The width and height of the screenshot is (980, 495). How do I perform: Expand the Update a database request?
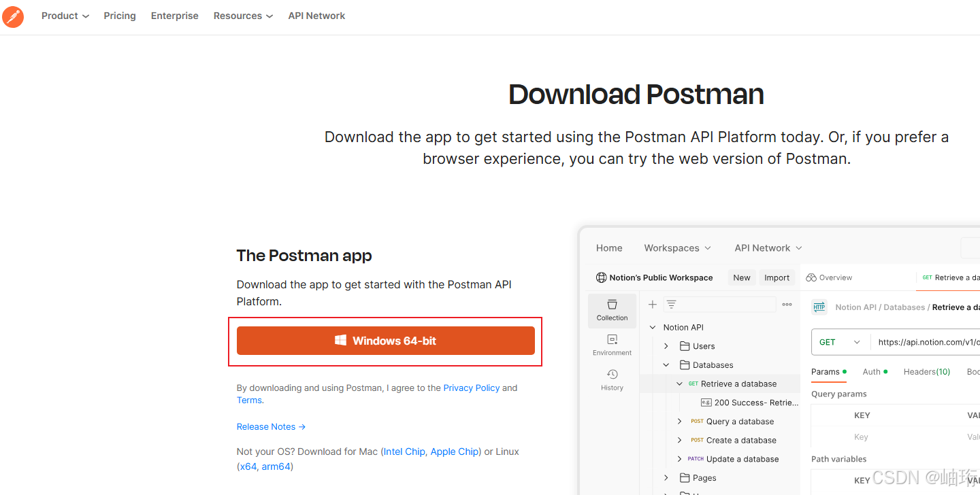(x=679, y=459)
